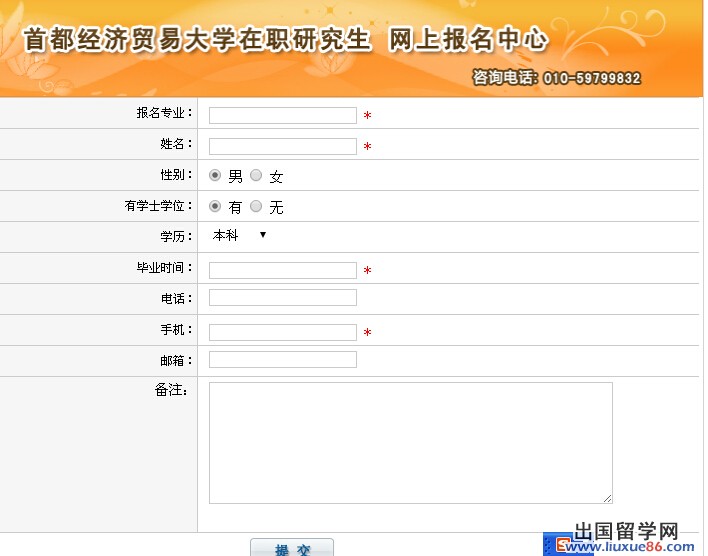Click into the 手机 mobile number field

click(282, 332)
